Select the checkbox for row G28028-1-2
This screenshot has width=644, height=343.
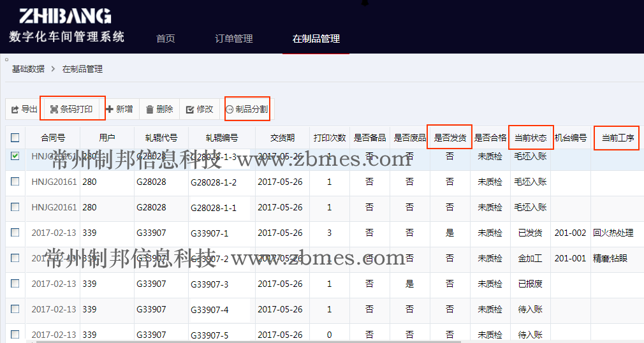pos(15,182)
